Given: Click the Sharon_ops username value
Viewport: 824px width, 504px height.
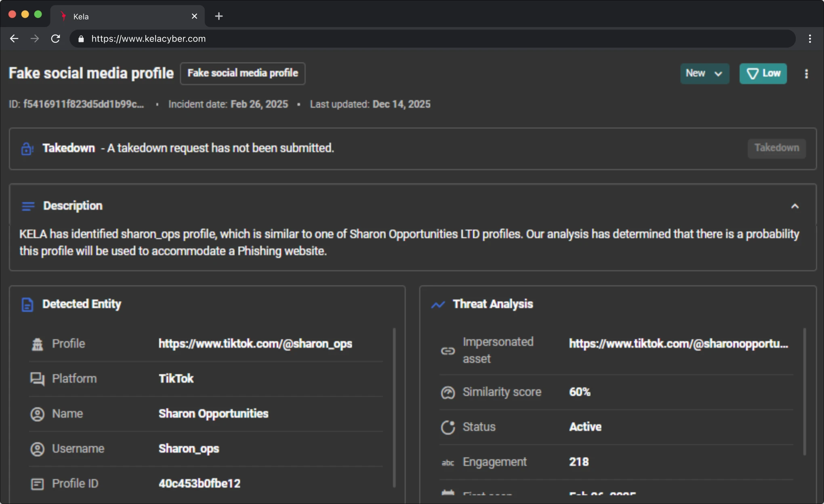Looking at the screenshot, I should [x=189, y=449].
